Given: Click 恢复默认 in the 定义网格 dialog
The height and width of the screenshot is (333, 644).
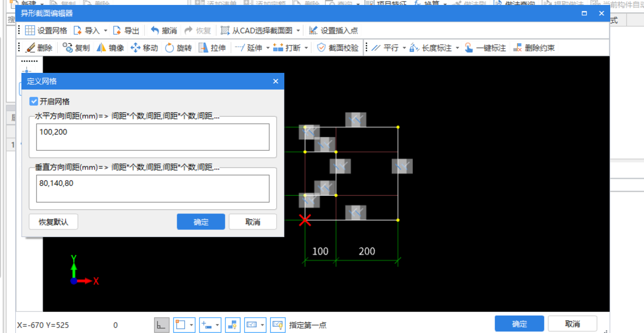Looking at the screenshot, I should click(53, 222).
